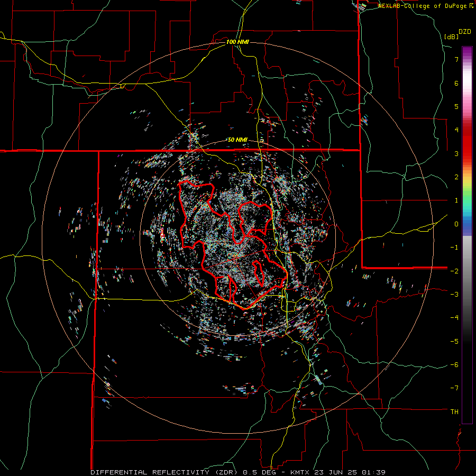Click the NEXLAB-College of DuPage credit text

(x=423, y=6)
